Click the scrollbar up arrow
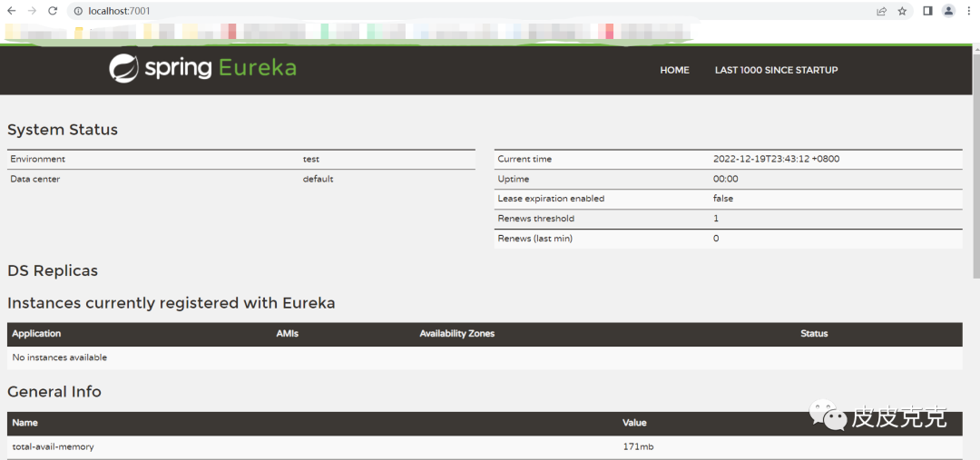The width and height of the screenshot is (980, 460). coord(976,49)
